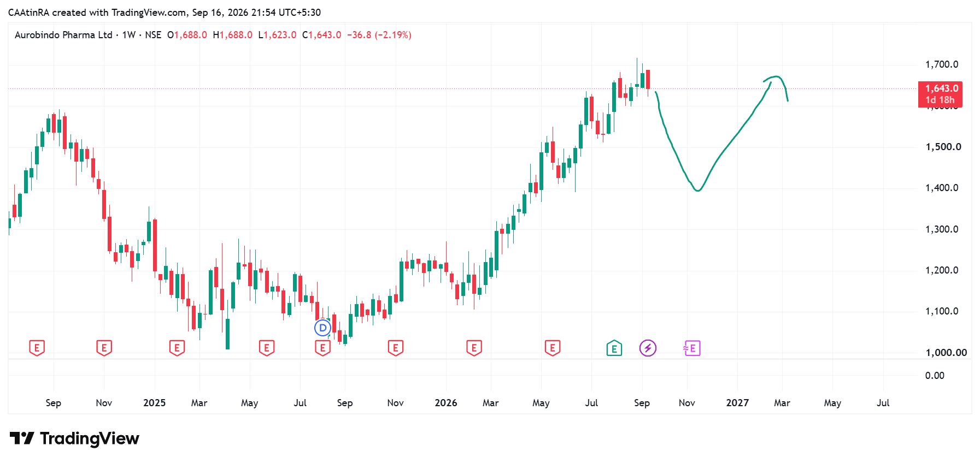Click the 0.00 price axis label
980x463 pixels.
[935, 376]
